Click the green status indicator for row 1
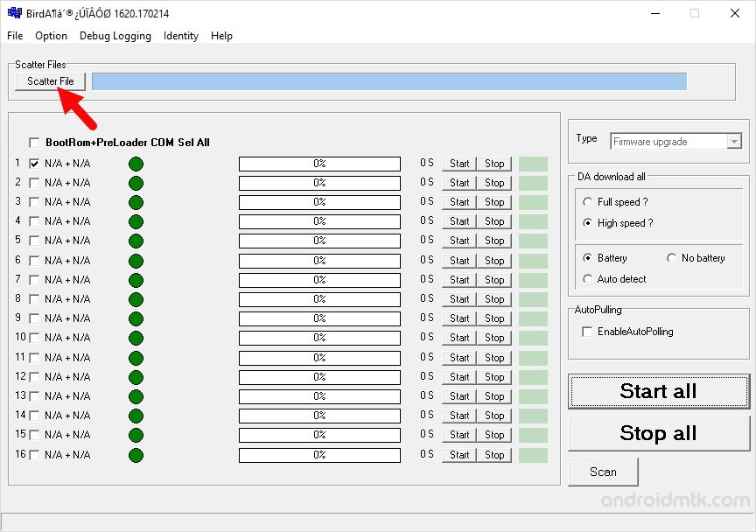Screen dimensions: 756x532 pyautogui.click(x=136, y=164)
